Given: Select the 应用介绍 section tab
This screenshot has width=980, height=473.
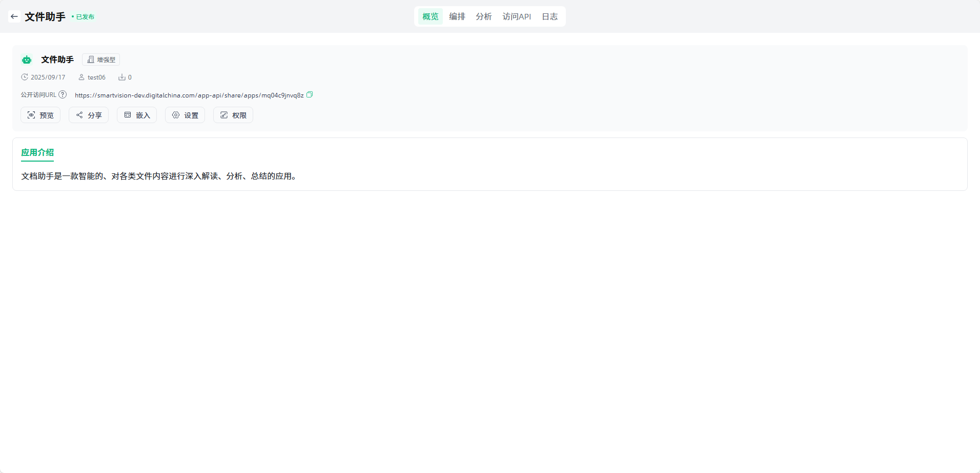Looking at the screenshot, I should [37, 152].
